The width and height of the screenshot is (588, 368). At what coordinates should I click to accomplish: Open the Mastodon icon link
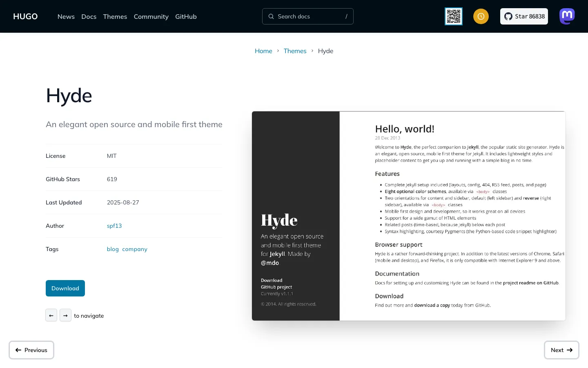(567, 16)
